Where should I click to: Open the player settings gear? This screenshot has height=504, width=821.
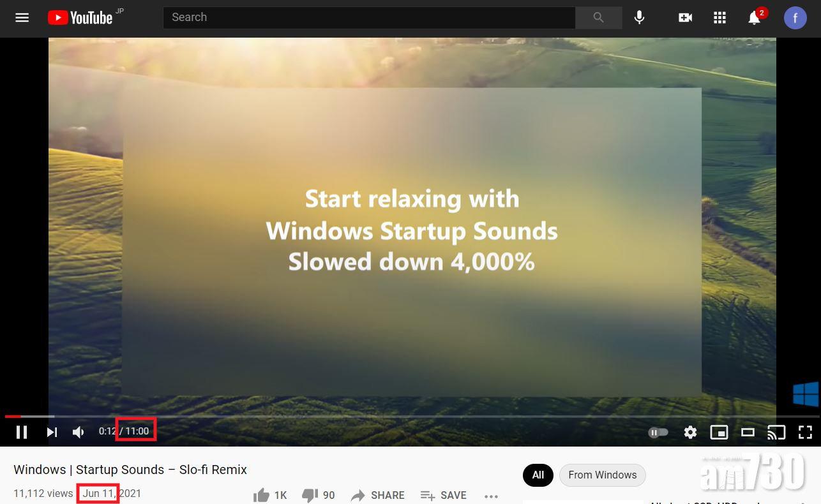[x=690, y=433]
